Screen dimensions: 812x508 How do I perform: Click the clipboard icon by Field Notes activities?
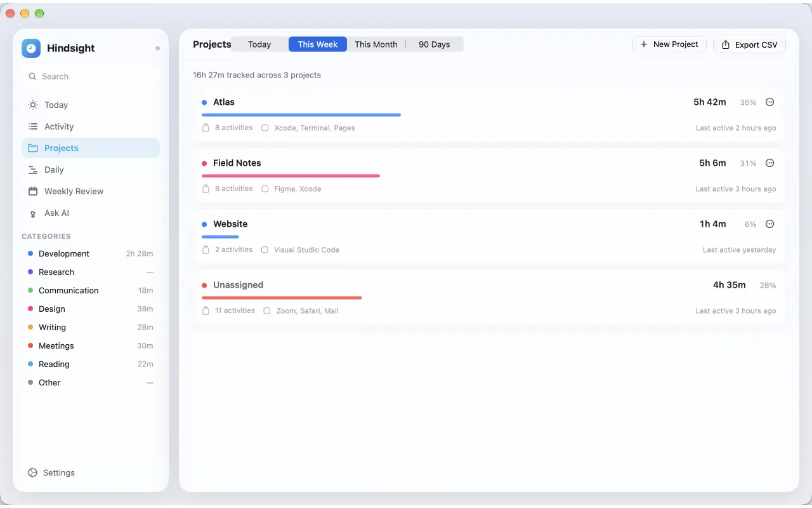(x=206, y=189)
